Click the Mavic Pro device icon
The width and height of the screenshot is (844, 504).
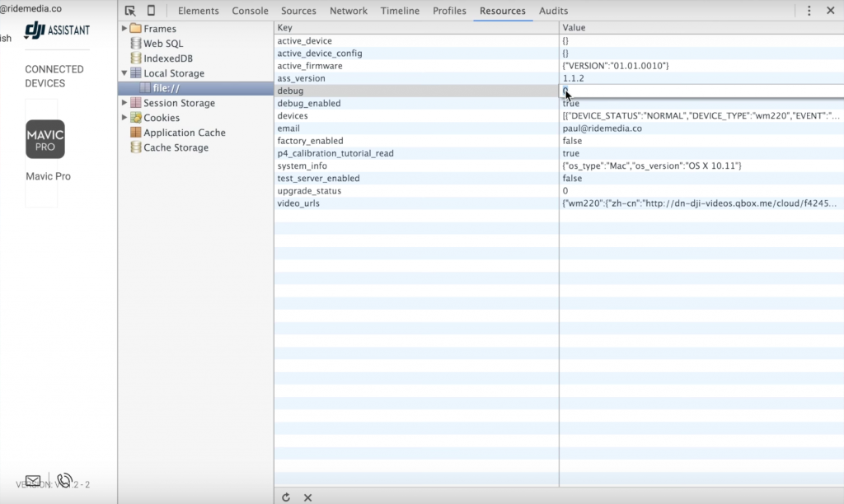[45, 139]
